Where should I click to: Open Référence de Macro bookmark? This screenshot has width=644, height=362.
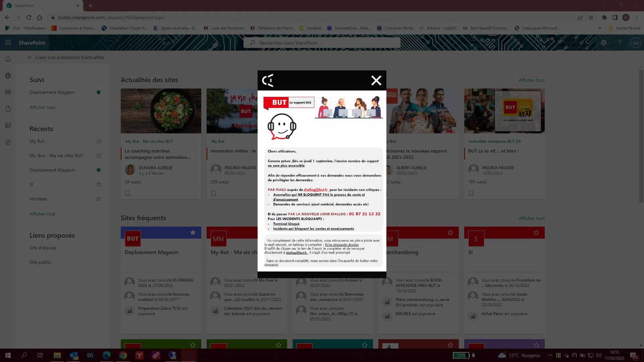pos(272,28)
